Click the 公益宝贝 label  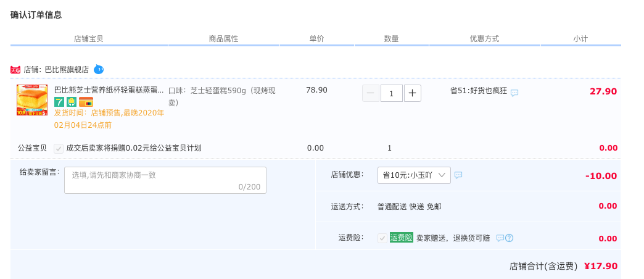[x=33, y=148]
